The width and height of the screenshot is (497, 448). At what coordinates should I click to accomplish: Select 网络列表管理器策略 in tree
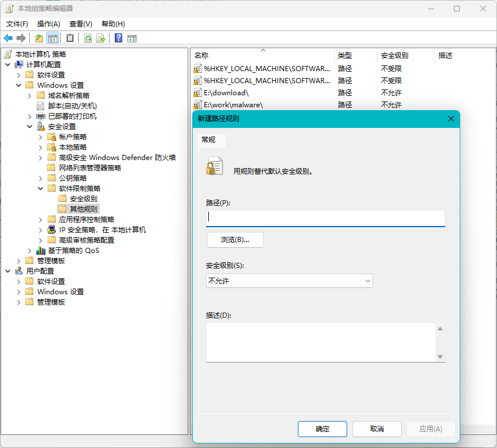pos(90,168)
